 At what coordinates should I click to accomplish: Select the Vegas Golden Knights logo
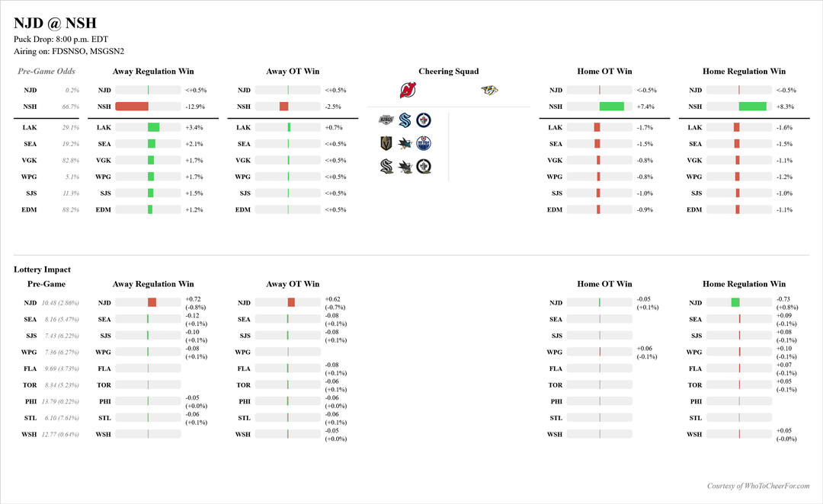(386, 143)
